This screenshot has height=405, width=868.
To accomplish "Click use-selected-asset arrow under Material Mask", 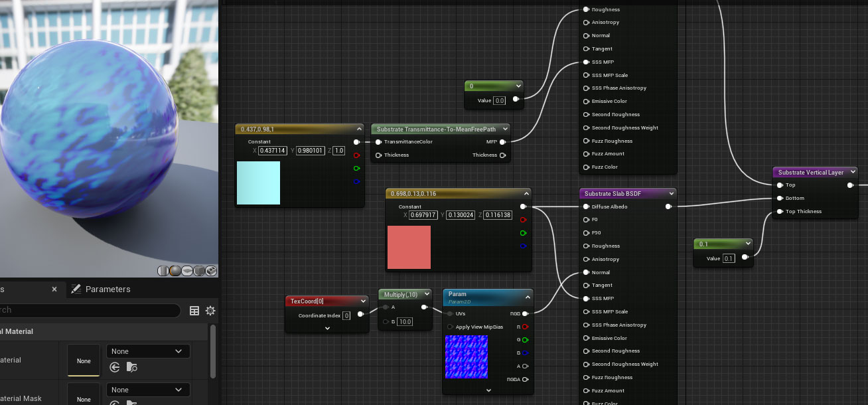I will coord(113,404).
